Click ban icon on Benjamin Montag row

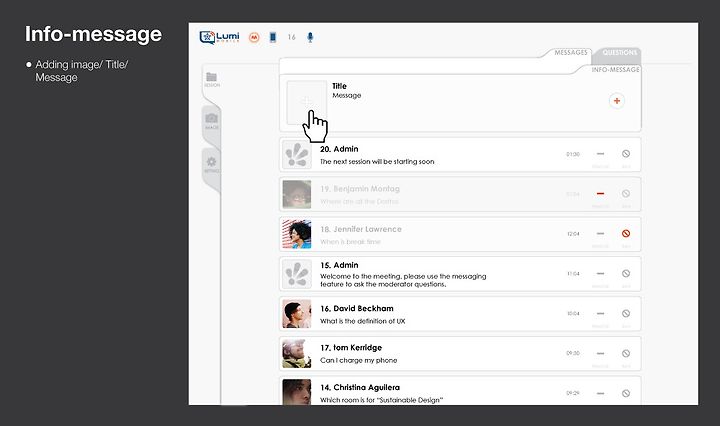626,194
